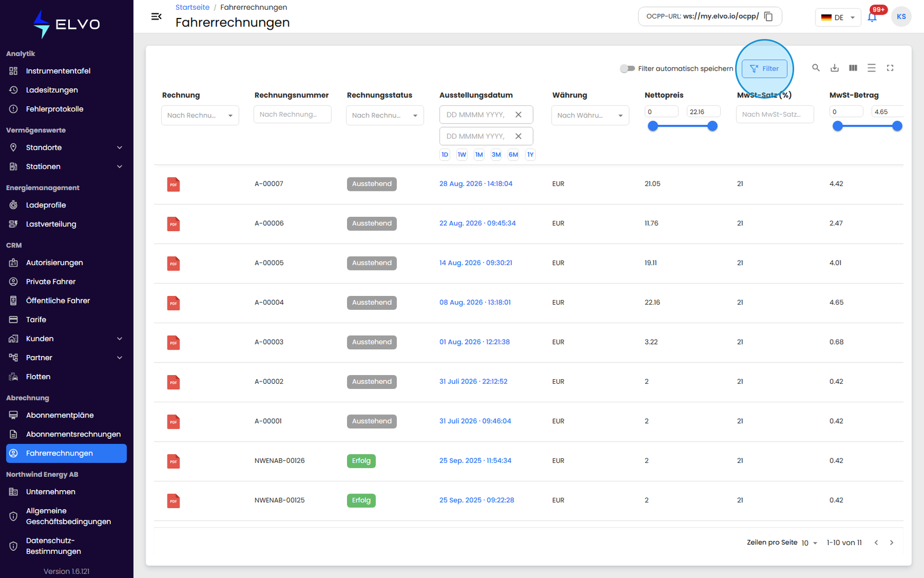Click the MwSt-Betrag slider minimum handle

click(837, 126)
